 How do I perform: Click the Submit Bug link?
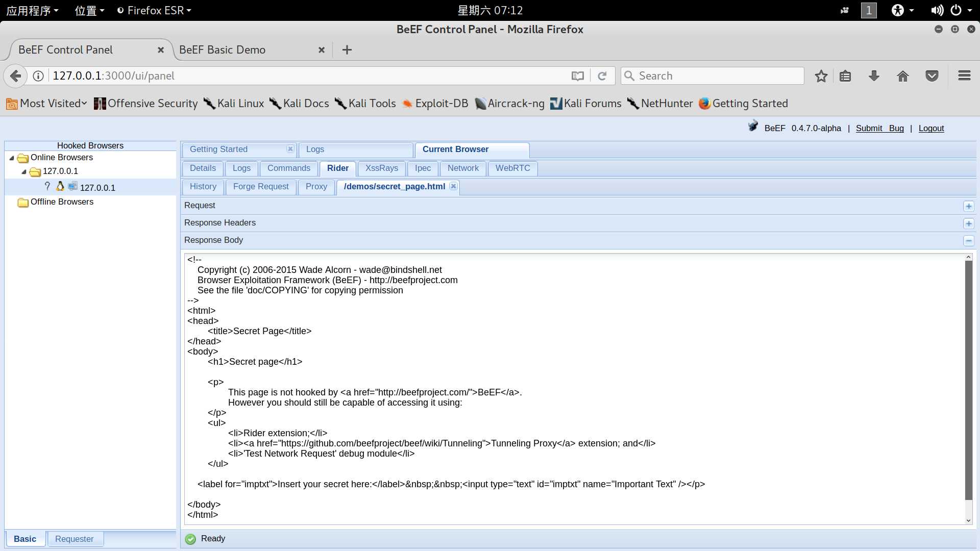pyautogui.click(x=879, y=129)
